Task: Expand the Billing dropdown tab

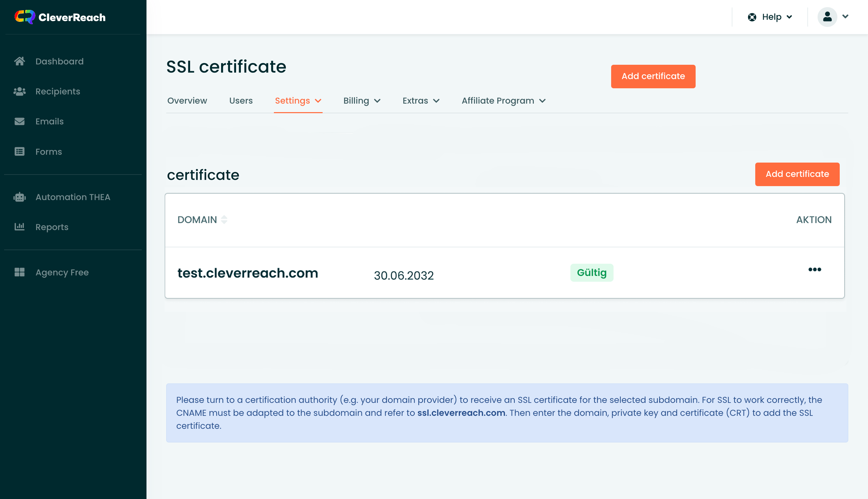Action: 362,101
